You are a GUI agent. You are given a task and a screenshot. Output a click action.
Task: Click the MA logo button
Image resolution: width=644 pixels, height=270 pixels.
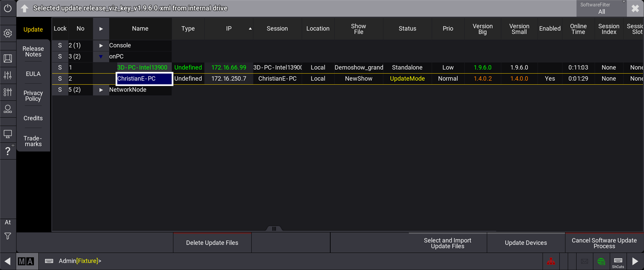[x=26, y=261]
